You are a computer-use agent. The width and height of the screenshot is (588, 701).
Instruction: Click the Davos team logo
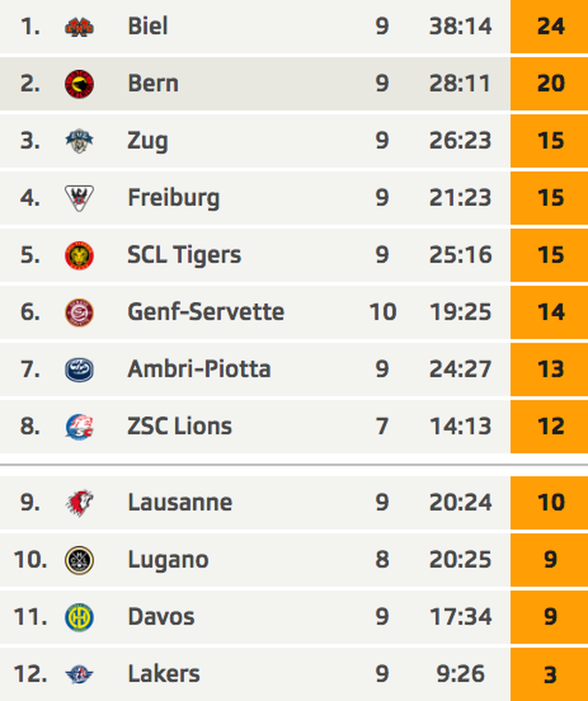(x=79, y=617)
